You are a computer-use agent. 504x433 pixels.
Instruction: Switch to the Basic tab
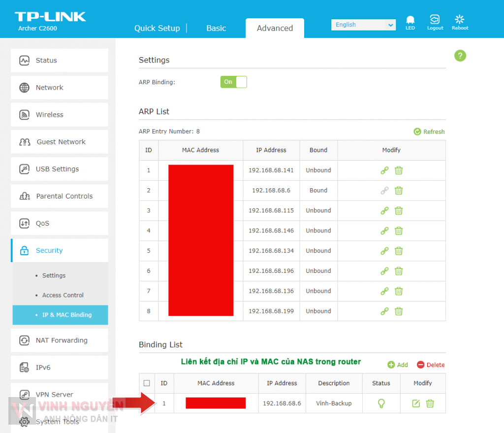(216, 28)
